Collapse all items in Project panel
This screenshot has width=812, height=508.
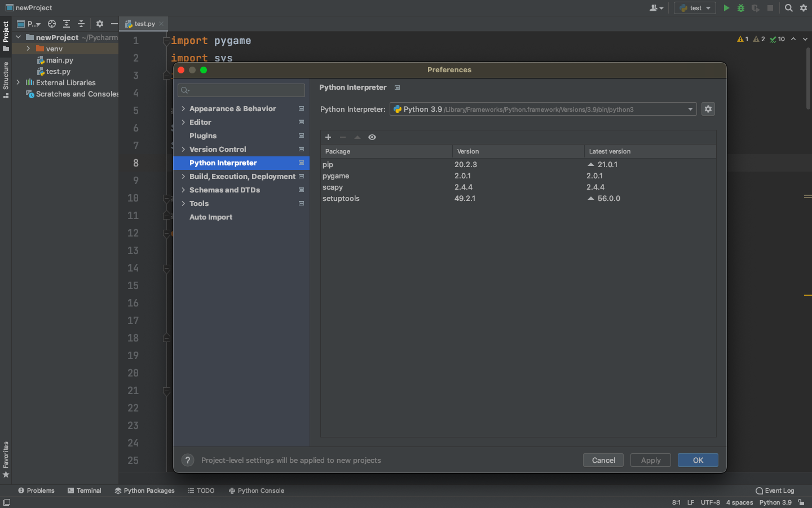[x=81, y=24]
